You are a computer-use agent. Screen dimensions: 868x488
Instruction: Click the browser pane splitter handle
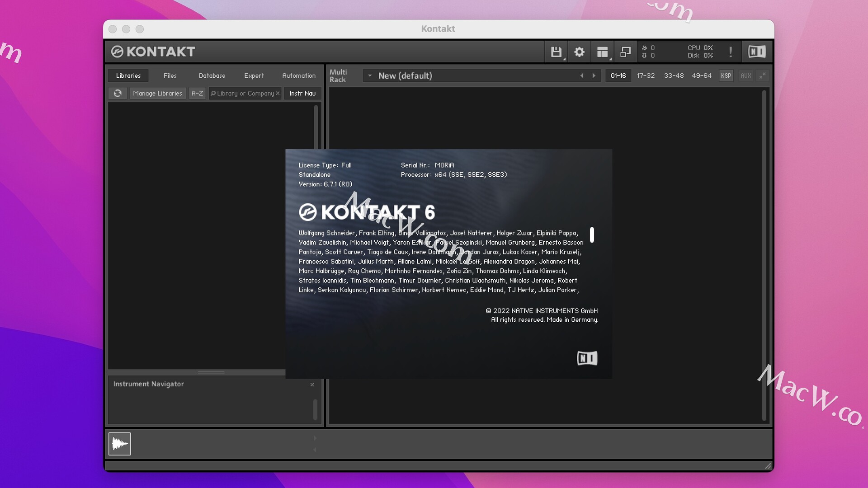click(211, 372)
